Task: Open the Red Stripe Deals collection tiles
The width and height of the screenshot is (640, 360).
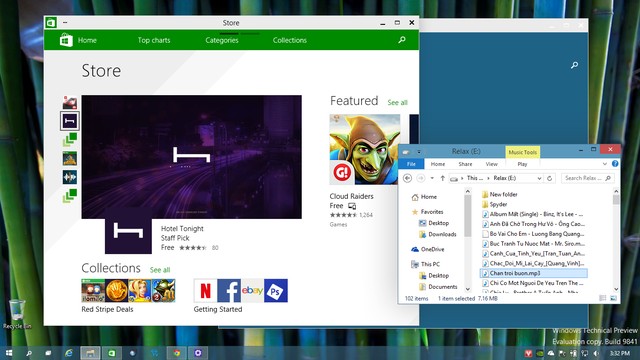Action: pyautogui.click(x=128, y=291)
